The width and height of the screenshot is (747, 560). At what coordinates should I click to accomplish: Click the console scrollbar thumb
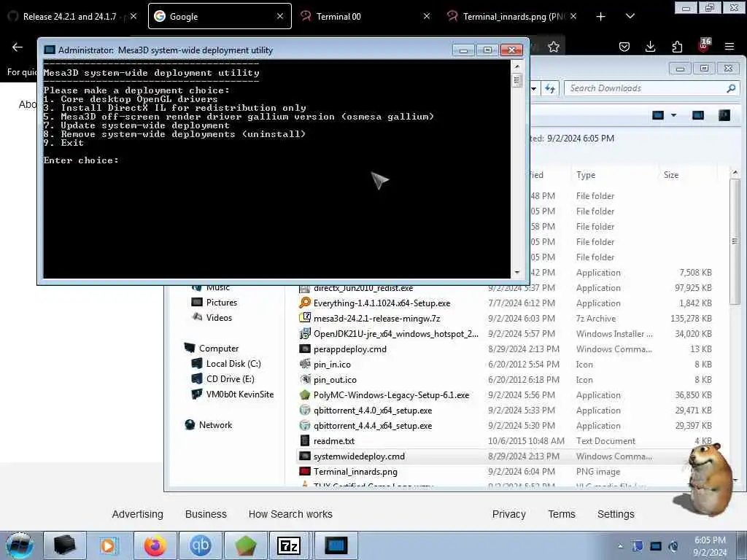pos(517,80)
